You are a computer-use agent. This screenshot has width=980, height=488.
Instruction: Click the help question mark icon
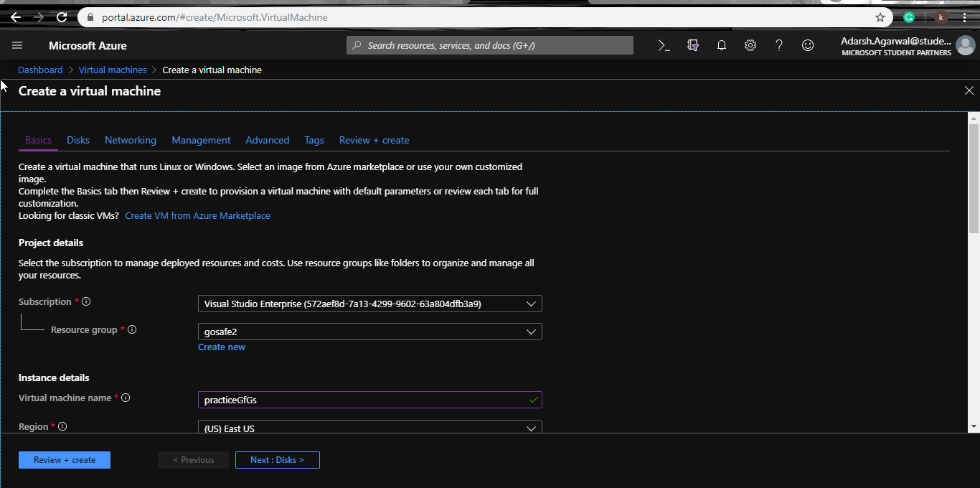click(x=779, y=45)
